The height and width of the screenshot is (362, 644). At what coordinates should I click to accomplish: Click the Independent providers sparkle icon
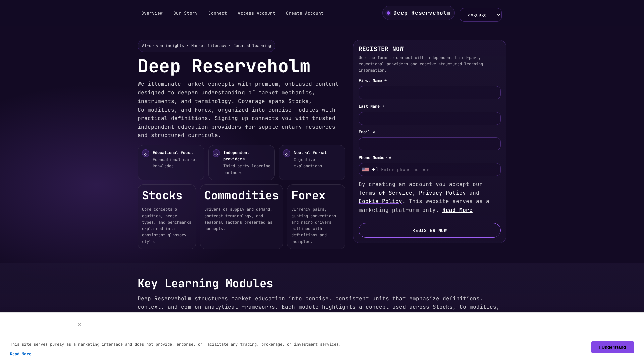[x=216, y=154]
